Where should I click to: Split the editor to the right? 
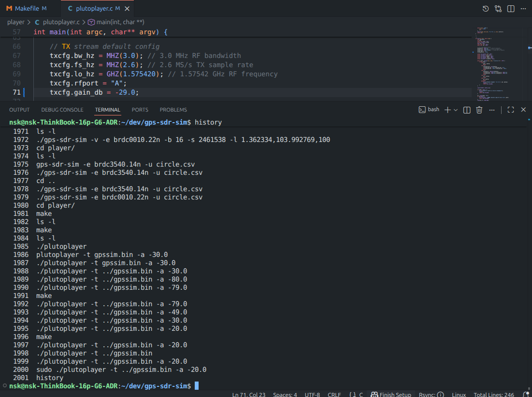pos(511,9)
